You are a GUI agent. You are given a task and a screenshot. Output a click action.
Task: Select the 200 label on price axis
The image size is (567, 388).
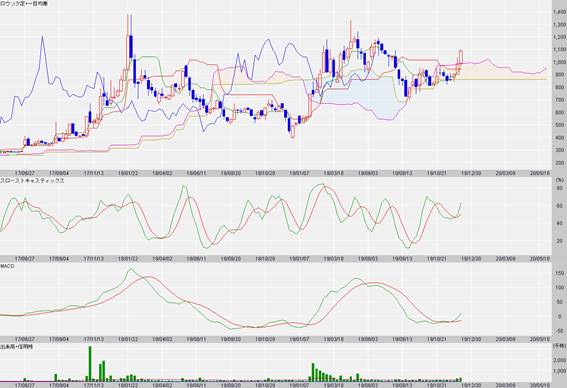coord(560,163)
